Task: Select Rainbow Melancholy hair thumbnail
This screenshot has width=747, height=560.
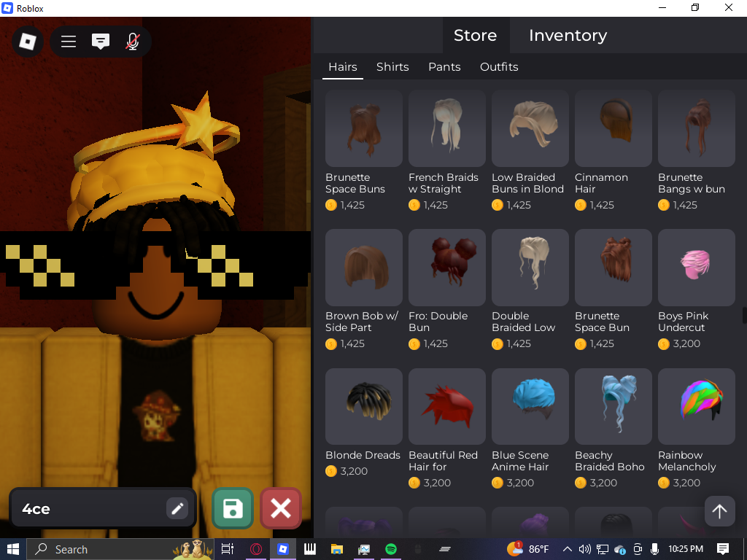Action: point(697,406)
